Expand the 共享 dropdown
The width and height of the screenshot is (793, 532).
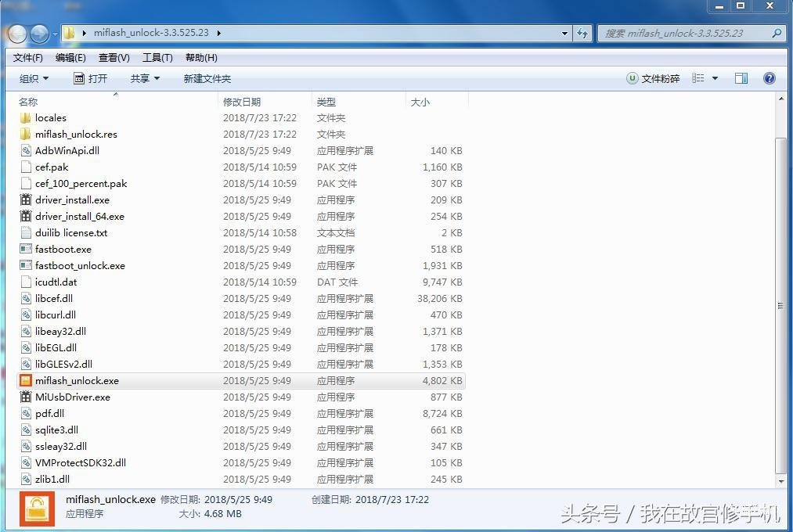[145, 79]
